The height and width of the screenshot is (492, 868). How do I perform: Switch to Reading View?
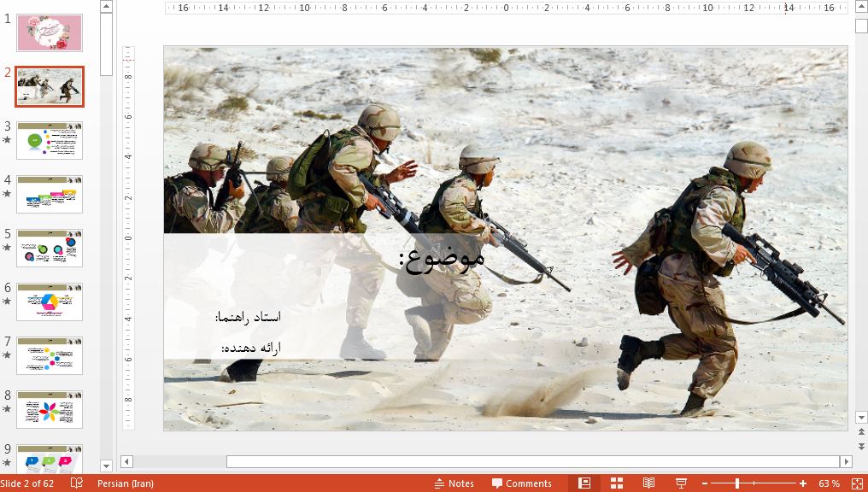pyautogui.click(x=648, y=483)
